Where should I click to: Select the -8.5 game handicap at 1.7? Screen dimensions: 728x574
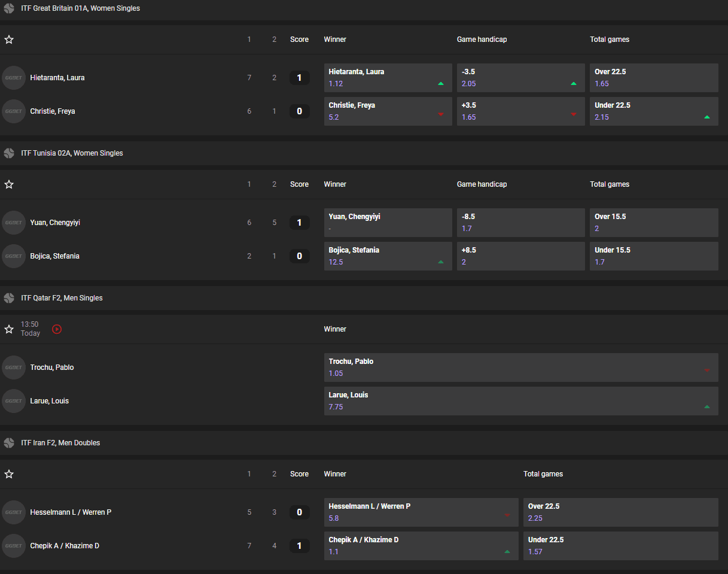521,223
